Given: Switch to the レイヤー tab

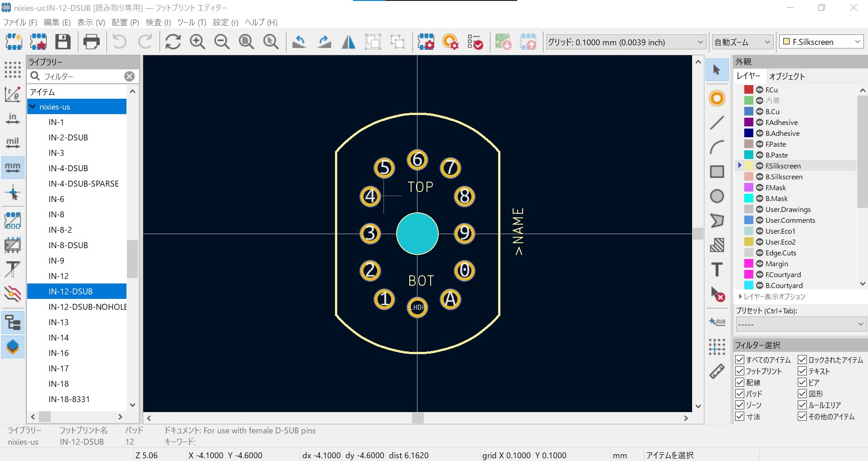Looking at the screenshot, I should [748, 76].
